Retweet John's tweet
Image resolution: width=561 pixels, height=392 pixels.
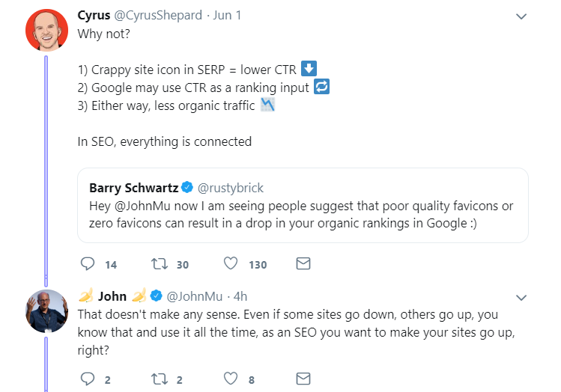[159, 379]
